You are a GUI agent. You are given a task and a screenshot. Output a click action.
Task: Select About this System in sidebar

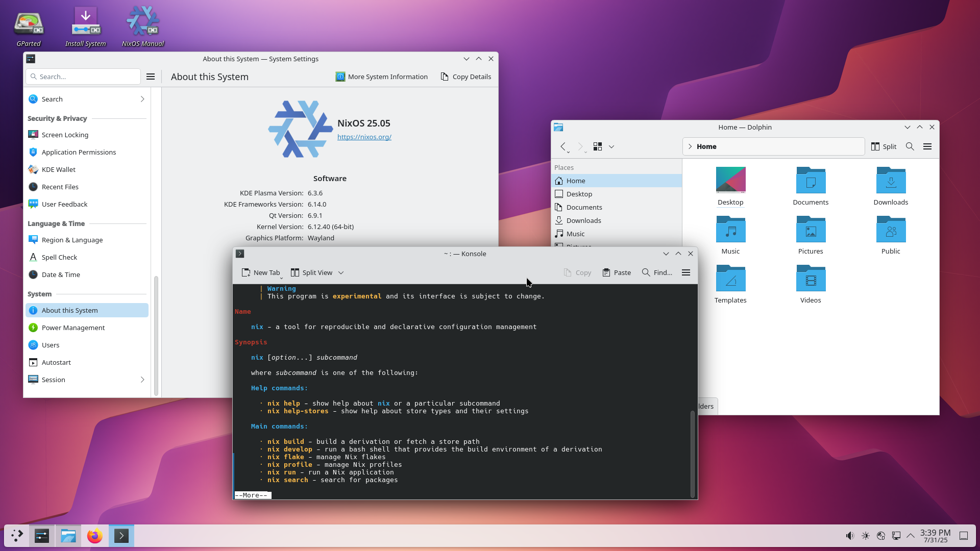87,310
